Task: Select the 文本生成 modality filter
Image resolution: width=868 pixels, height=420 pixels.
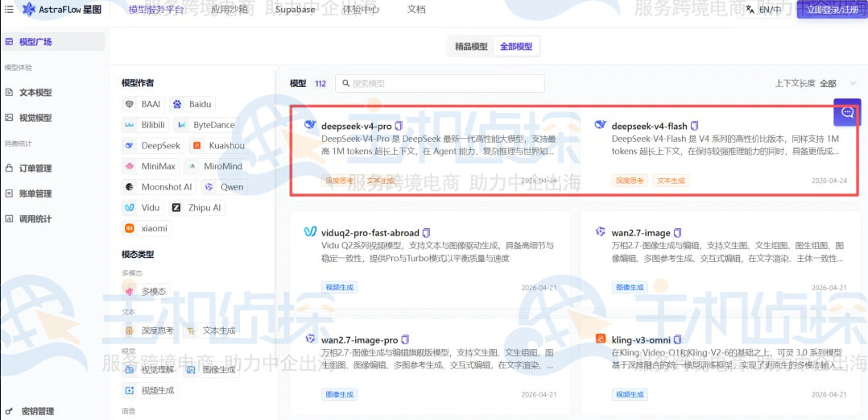Action: (x=212, y=331)
